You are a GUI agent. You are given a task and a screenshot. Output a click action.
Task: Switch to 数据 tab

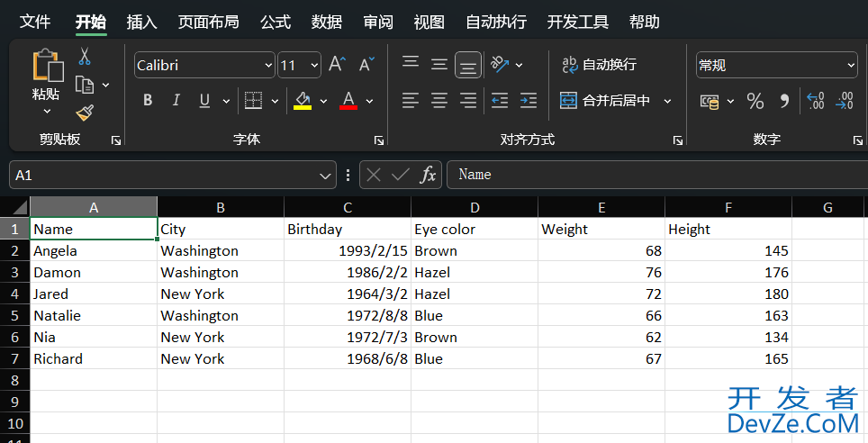click(x=326, y=22)
